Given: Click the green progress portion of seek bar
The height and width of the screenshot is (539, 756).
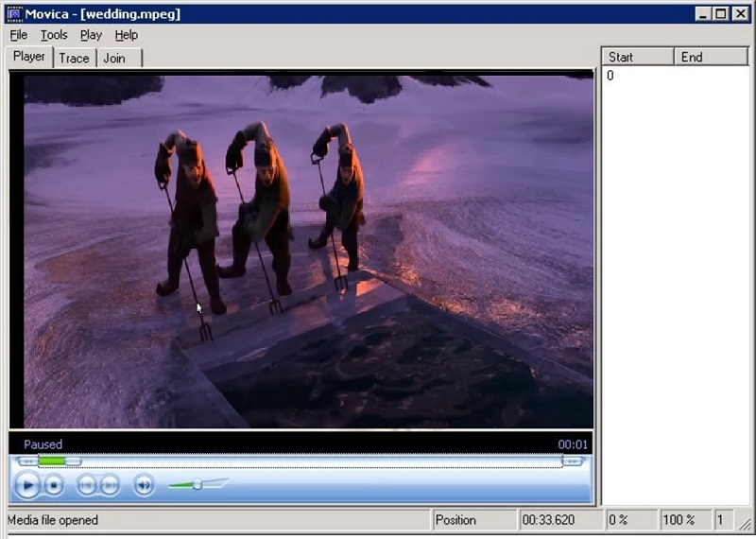Looking at the screenshot, I should coord(52,461).
